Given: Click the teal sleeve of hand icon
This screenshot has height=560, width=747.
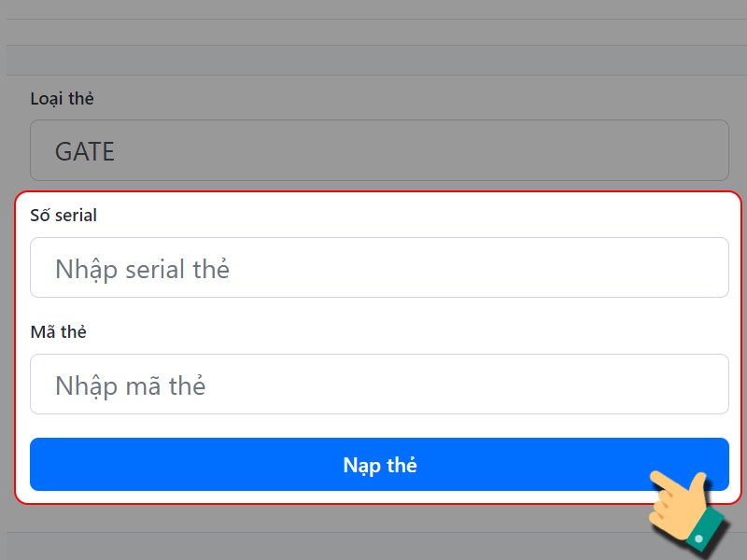Looking at the screenshot, I should coord(705,532).
